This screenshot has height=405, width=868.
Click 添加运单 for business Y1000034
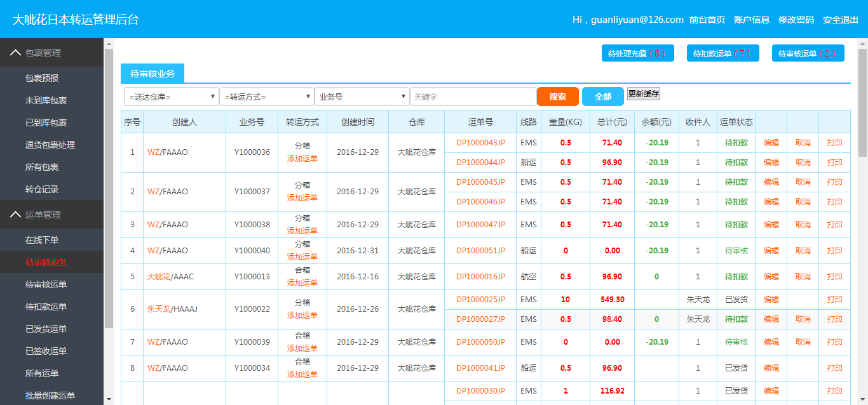pos(302,375)
